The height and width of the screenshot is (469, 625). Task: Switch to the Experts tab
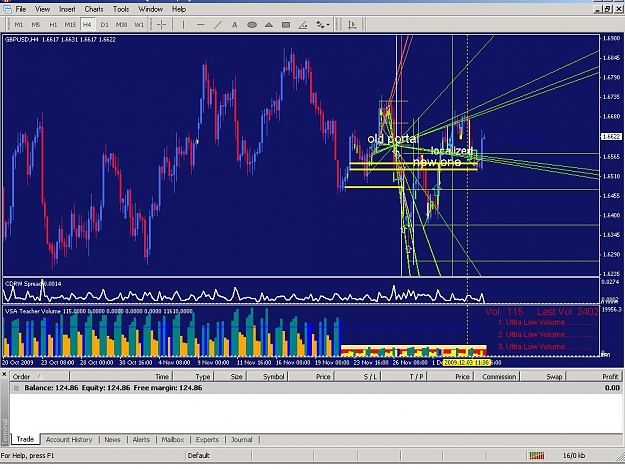pos(207,440)
